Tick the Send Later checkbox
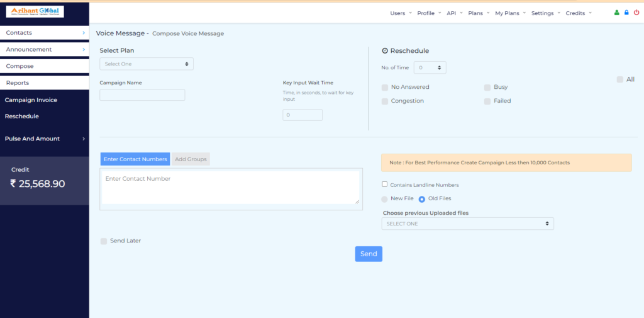The image size is (644, 318). tap(104, 241)
